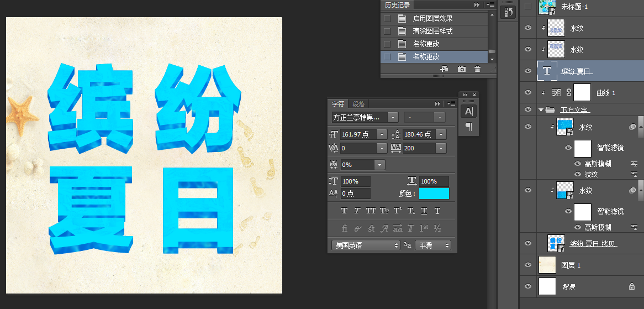Collapse the Character panel with double arrows
The image size is (644, 309).
click(438, 103)
